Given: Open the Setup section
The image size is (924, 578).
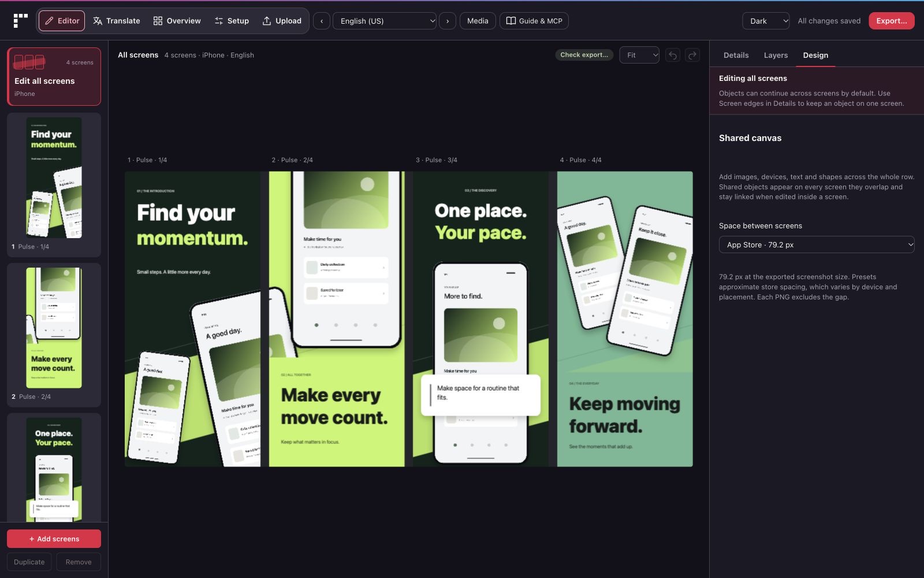Looking at the screenshot, I should (232, 21).
